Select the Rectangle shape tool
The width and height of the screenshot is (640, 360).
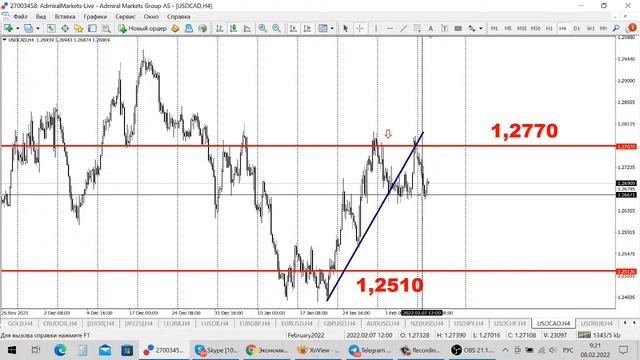point(458,28)
